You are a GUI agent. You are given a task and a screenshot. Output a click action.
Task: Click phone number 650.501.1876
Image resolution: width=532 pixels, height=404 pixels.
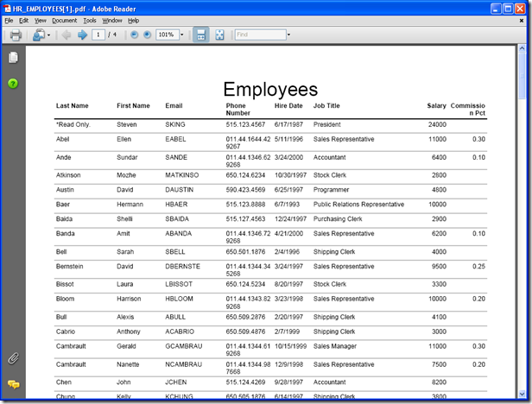tap(245, 252)
